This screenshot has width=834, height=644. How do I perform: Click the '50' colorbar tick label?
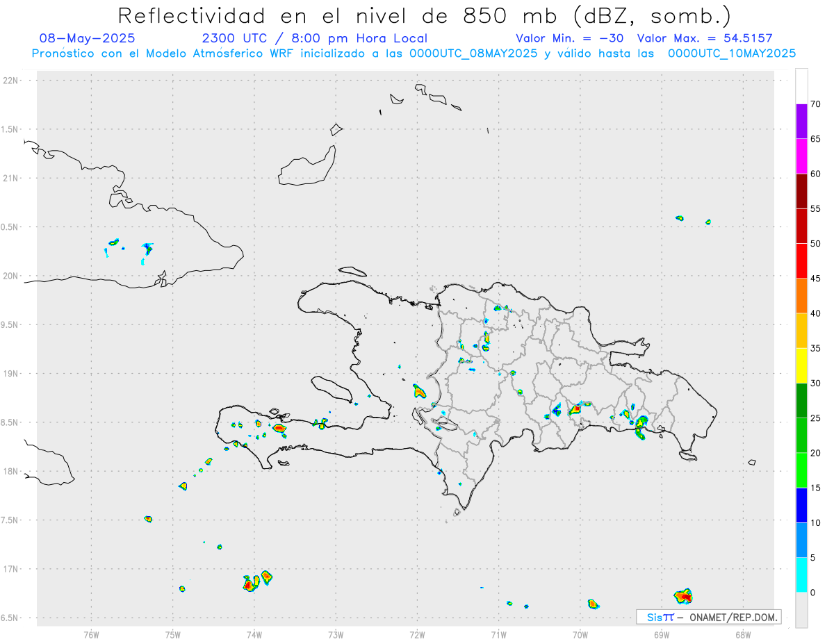(x=815, y=244)
